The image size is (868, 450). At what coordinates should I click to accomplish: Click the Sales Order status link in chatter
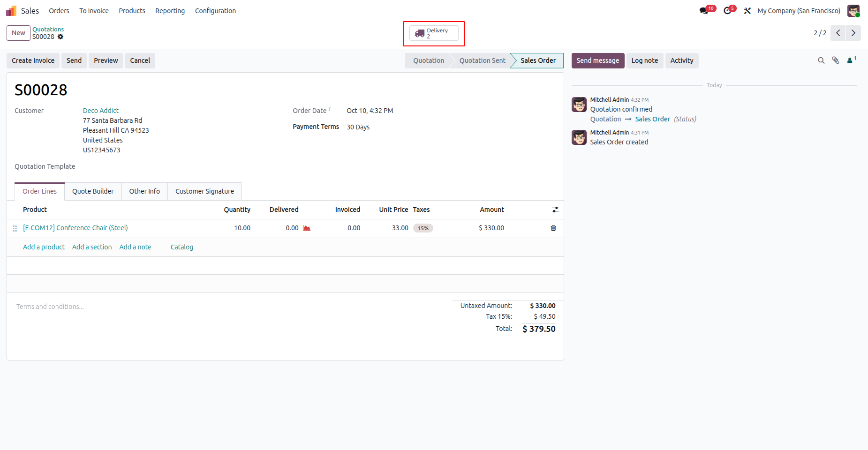coord(652,119)
